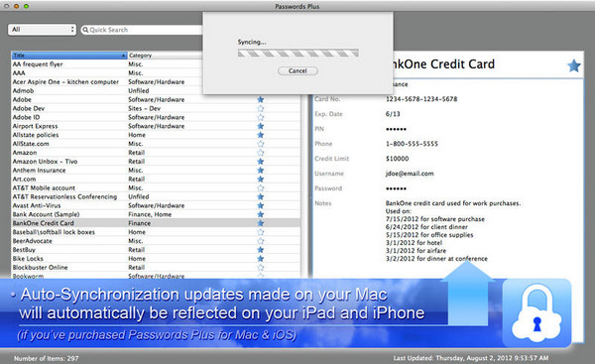Select the Bike Locks entry
The height and width of the screenshot is (364, 595).
(x=28, y=259)
